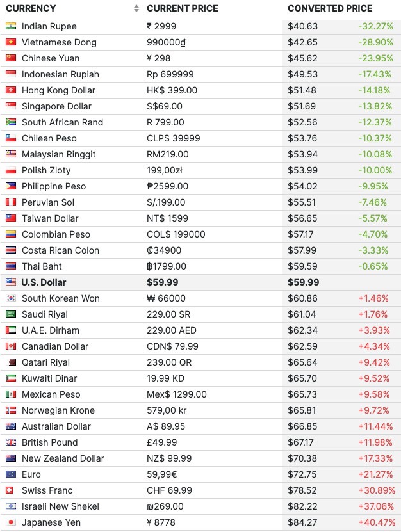Sort table by Converted Price header
Image resolution: width=401 pixels, height=532 pixels.
pos(330,8)
